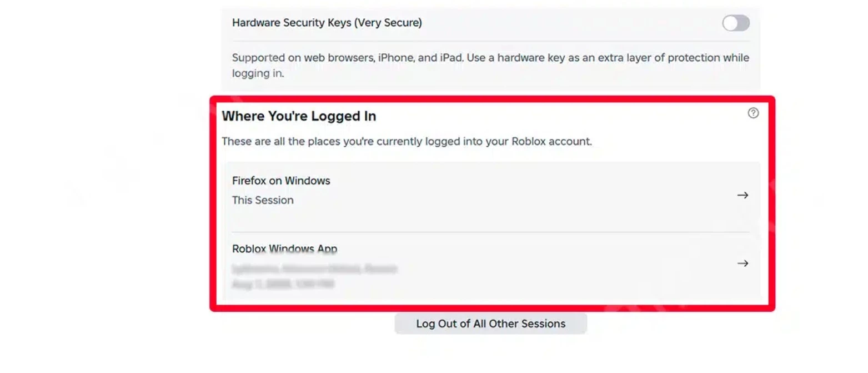Click the currently logged in places description

point(407,141)
